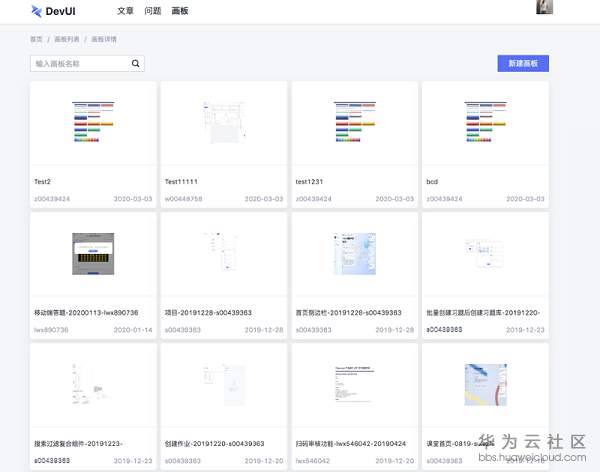Open the 首页侧边栏-20191228 board thumbnail

pos(355,253)
